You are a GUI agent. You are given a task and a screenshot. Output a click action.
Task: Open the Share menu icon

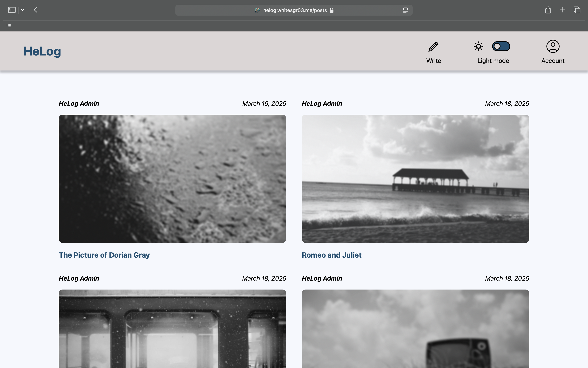click(548, 10)
